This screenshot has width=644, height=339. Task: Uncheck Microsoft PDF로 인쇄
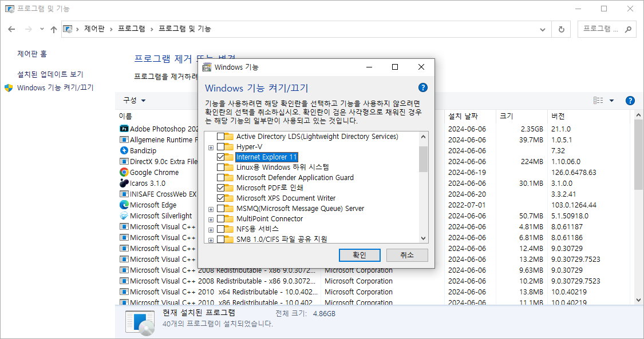220,188
